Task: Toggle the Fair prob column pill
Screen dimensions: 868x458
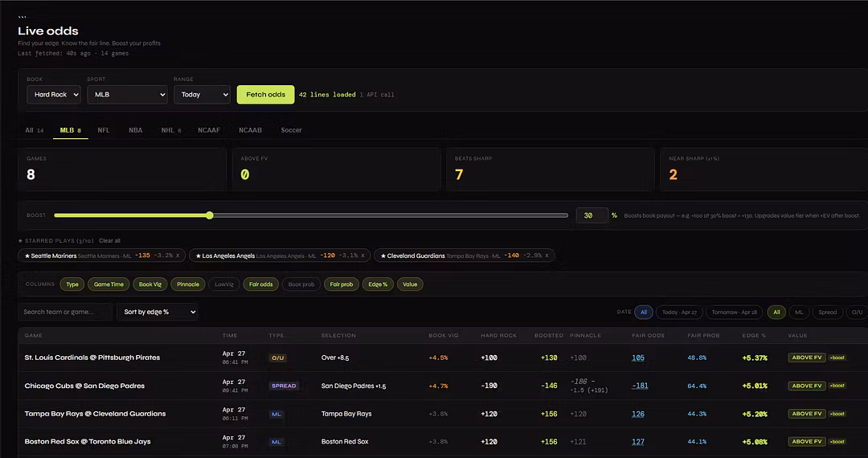Action: [x=342, y=284]
